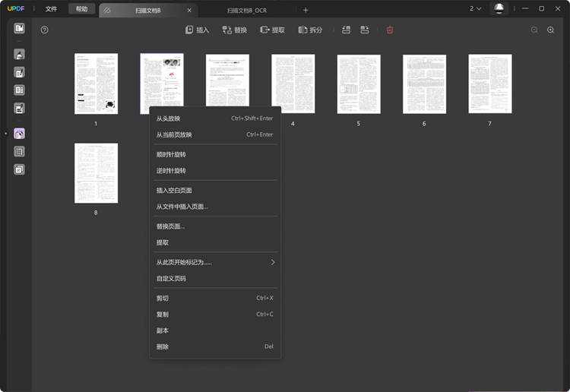
Task: Choose 插入空白页面 menu entry
Action: (215, 191)
